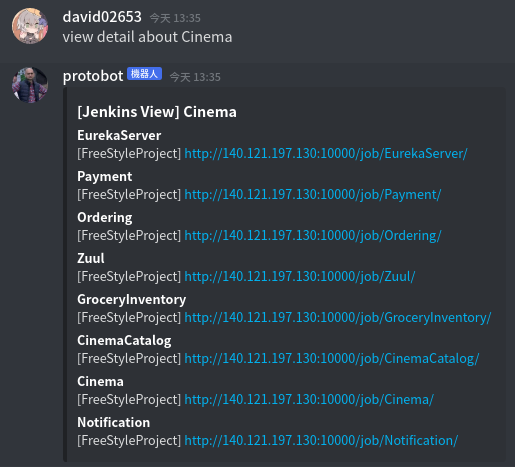Click the [Jenkins View] Cinema embed title

157,112
